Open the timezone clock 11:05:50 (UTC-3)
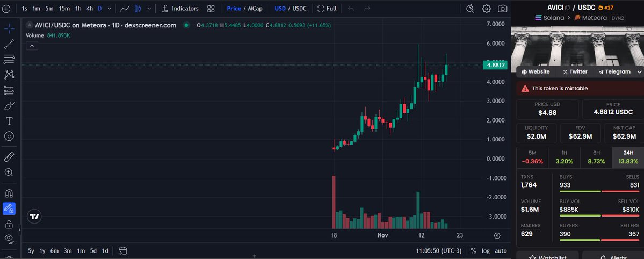This screenshot has width=644, height=259. click(439, 251)
